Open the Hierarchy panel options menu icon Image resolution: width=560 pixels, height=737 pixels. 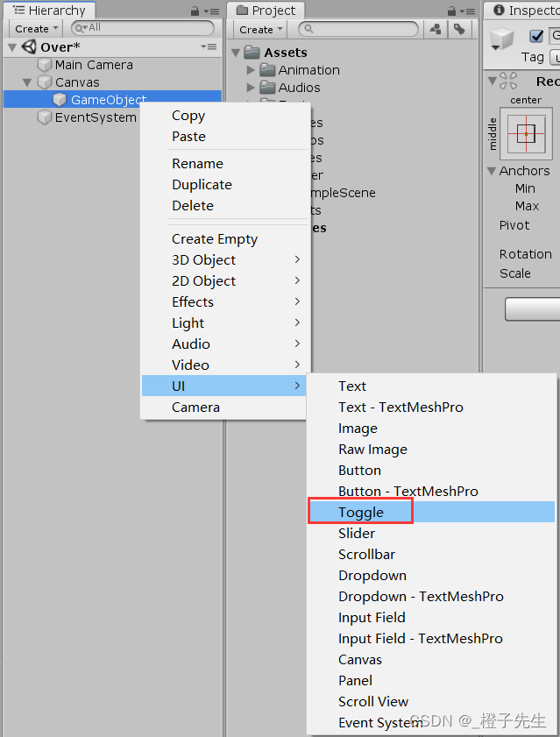tap(211, 11)
